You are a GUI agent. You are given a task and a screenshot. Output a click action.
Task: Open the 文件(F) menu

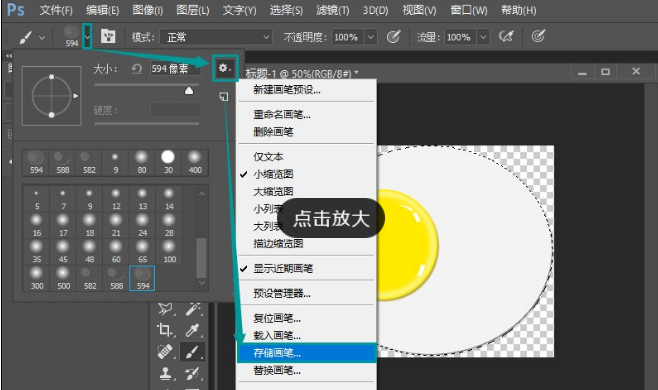pyautogui.click(x=56, y=10)
